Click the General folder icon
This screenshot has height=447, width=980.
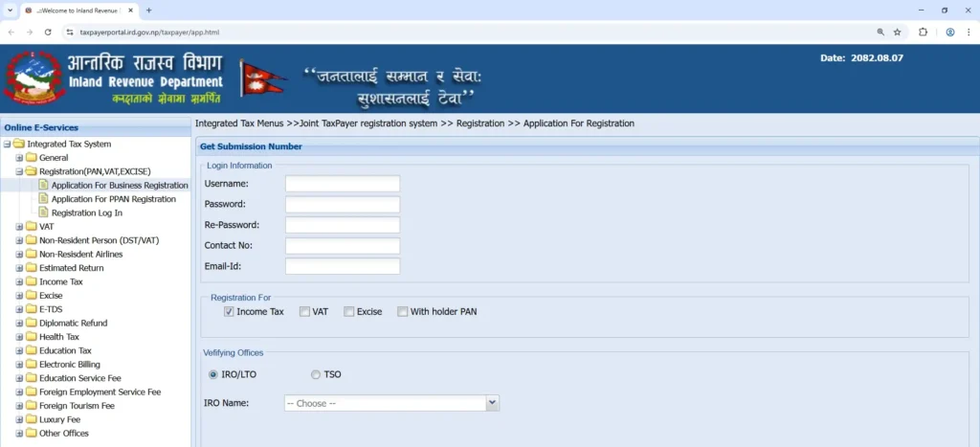pos(32,158)
